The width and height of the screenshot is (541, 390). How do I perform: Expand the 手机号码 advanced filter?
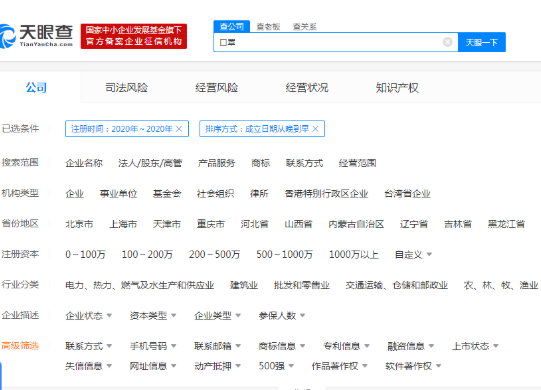pyautogui.click(x=153, y=346)
